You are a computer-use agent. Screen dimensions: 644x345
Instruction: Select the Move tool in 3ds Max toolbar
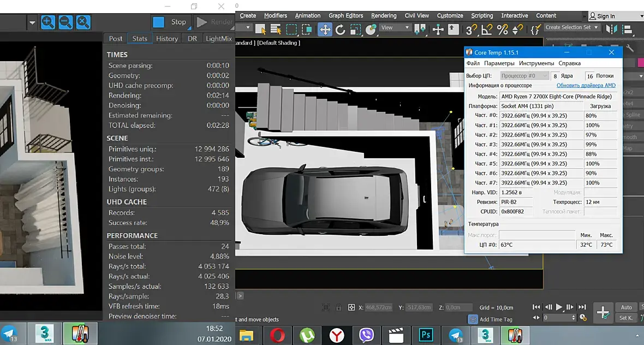(x=325, y=29)
